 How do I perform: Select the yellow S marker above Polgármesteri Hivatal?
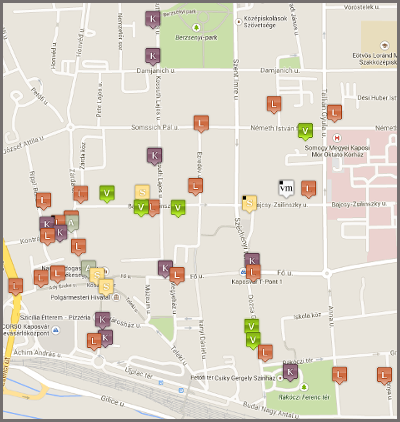(106, 287)
